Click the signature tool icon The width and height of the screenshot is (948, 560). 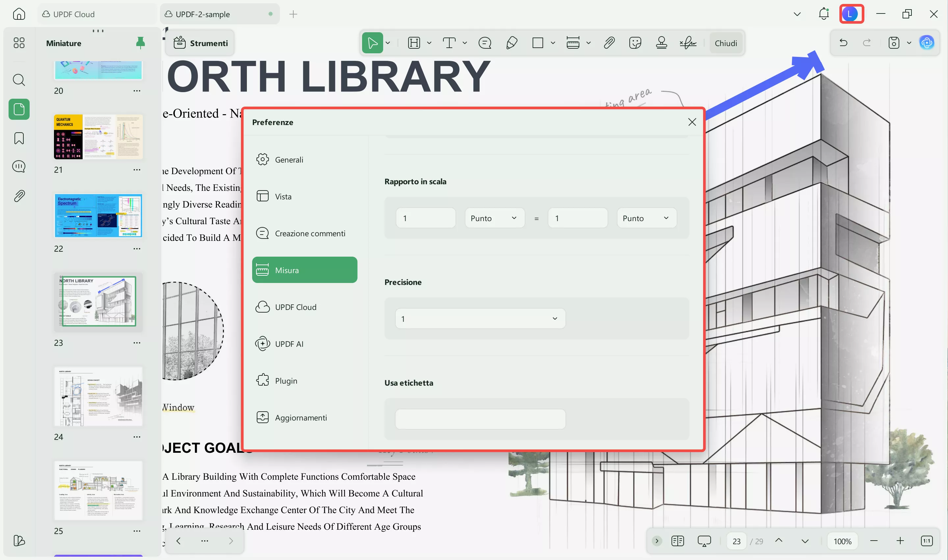(688, 43)
